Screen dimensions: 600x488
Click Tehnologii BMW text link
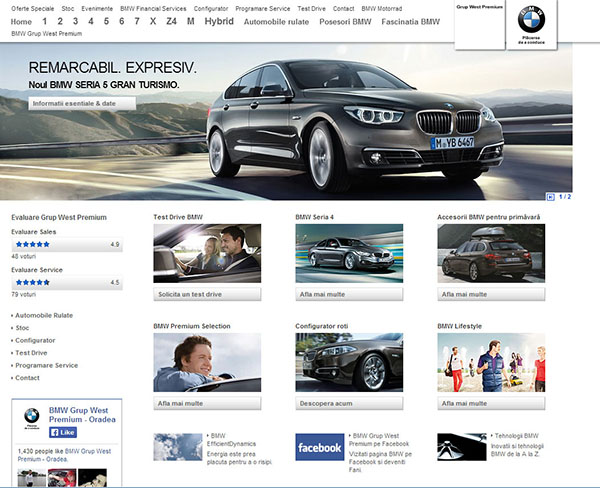[x=517, y=436]
